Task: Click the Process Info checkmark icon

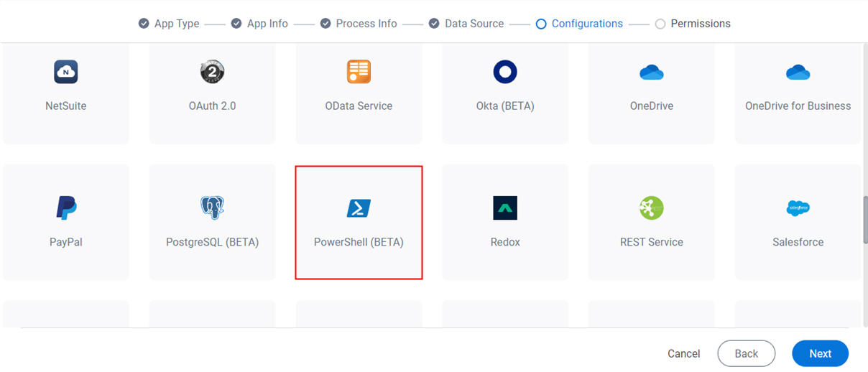Action: point(325,24)
